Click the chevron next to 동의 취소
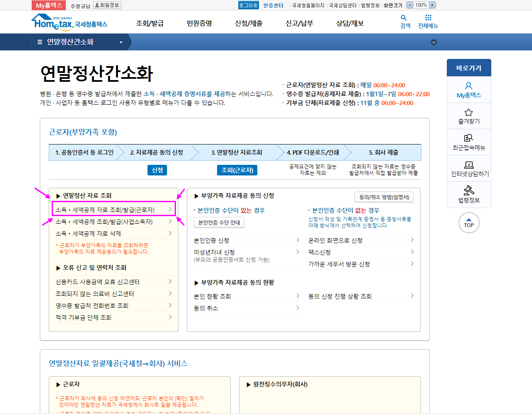The height and width of the screenshot is (414, 532). point(298,308)
